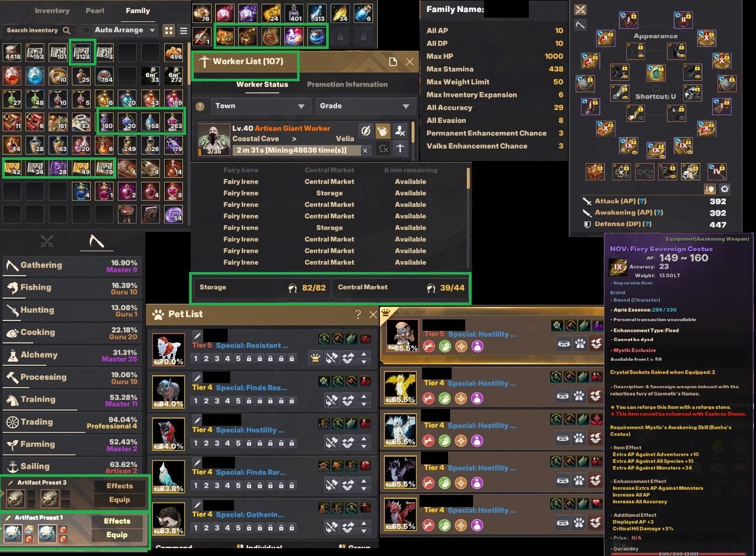Viewport: 756px width, 556px height.
Task: Click the fire worker icon for Giant Worker
Action: [400, 131]
